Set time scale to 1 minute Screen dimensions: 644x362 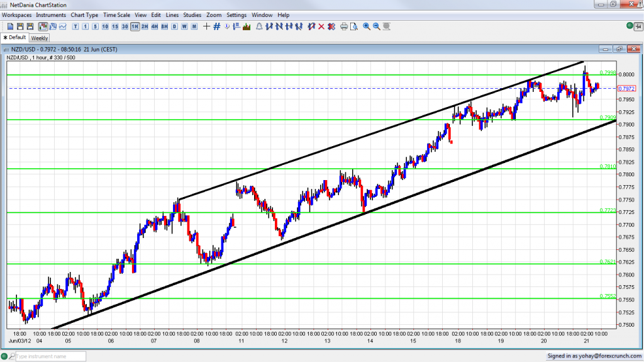click(x=85, y=26)
